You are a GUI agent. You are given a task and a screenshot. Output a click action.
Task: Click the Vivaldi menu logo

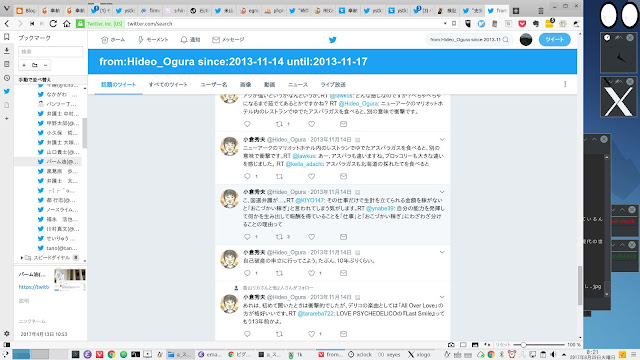[x=7, y=9]
